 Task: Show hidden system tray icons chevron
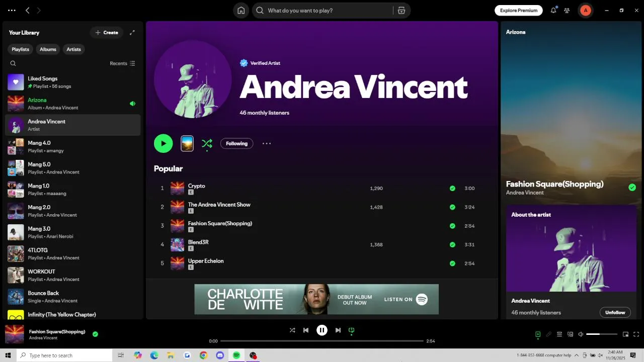click(577, 355)
